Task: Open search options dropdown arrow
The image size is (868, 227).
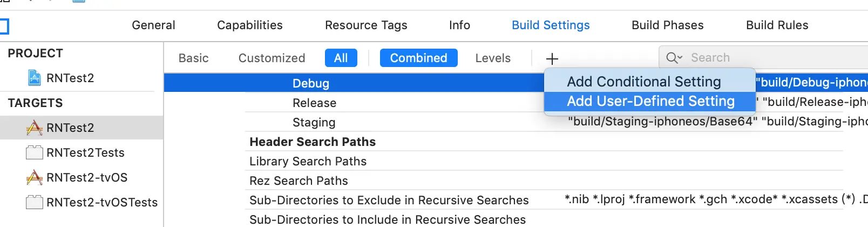Action: point(680,58)
